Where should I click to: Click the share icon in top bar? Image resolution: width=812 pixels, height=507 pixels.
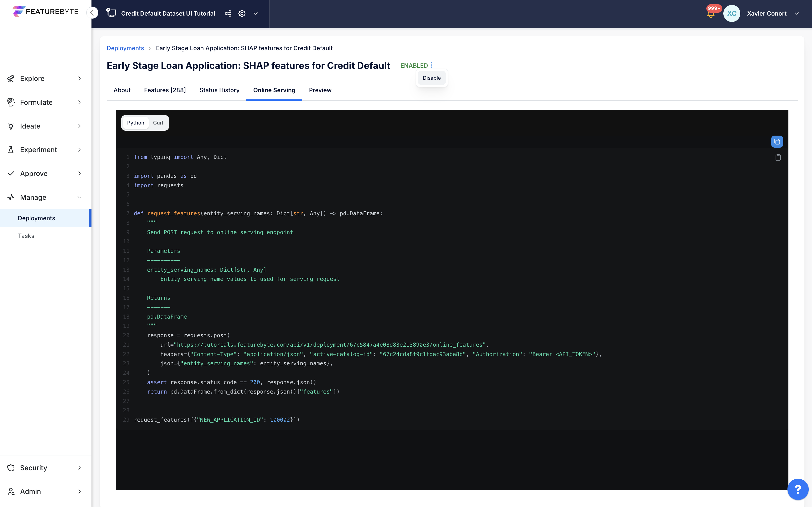click(x=228, y=13)
